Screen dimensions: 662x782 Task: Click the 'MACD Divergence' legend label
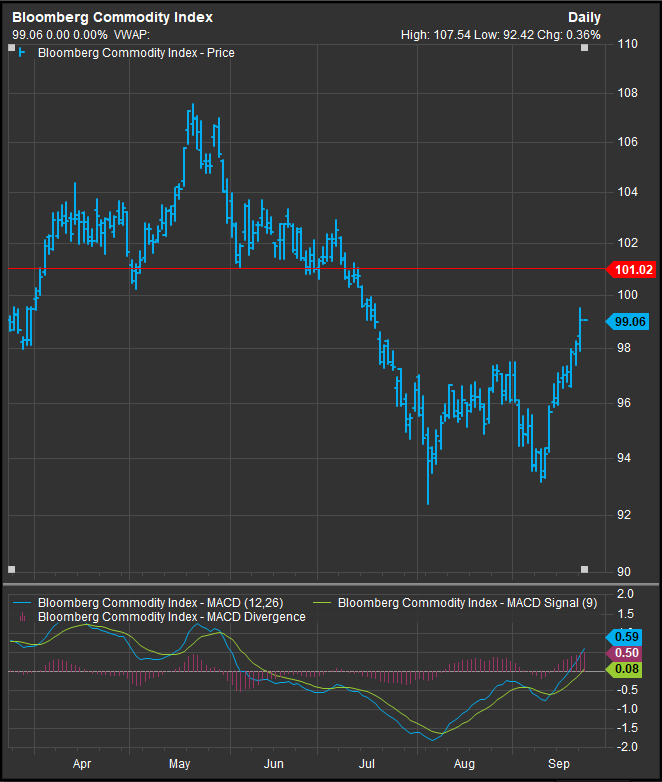pos(172,617)
